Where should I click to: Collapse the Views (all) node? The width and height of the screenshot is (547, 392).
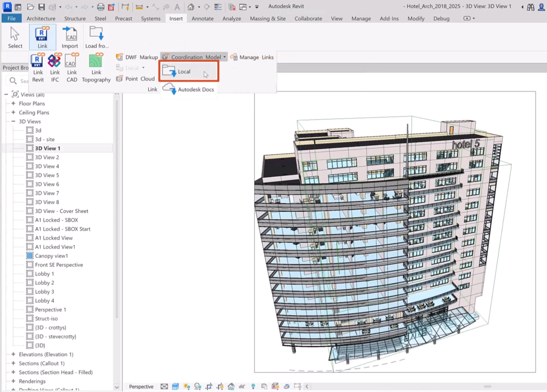click(6, 94)
